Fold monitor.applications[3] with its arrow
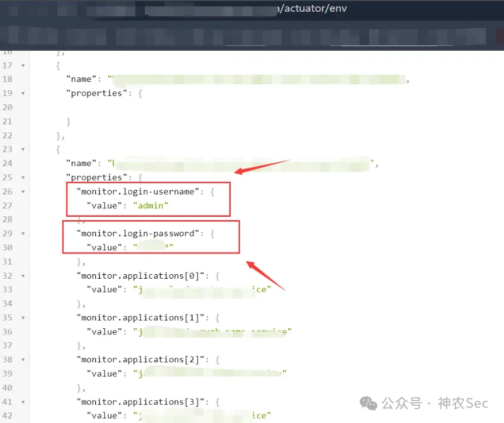 pos(23,402)
